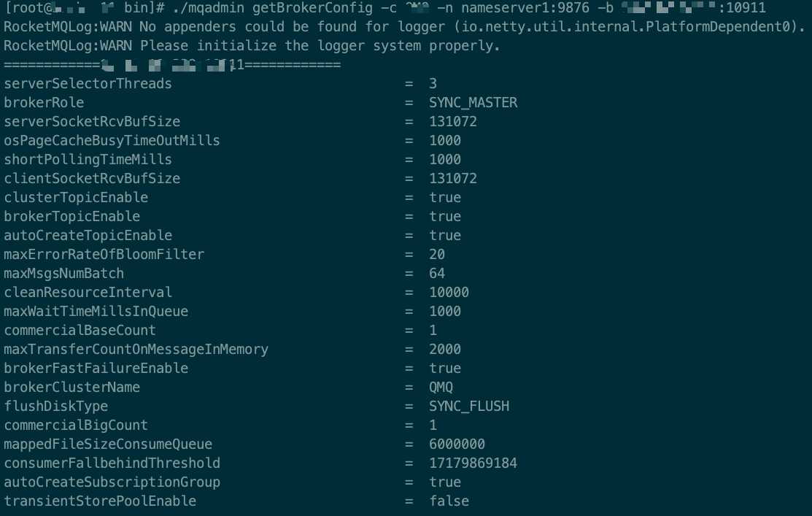
Task: Click the serverSelectorThreads property name
Action: 88,83
